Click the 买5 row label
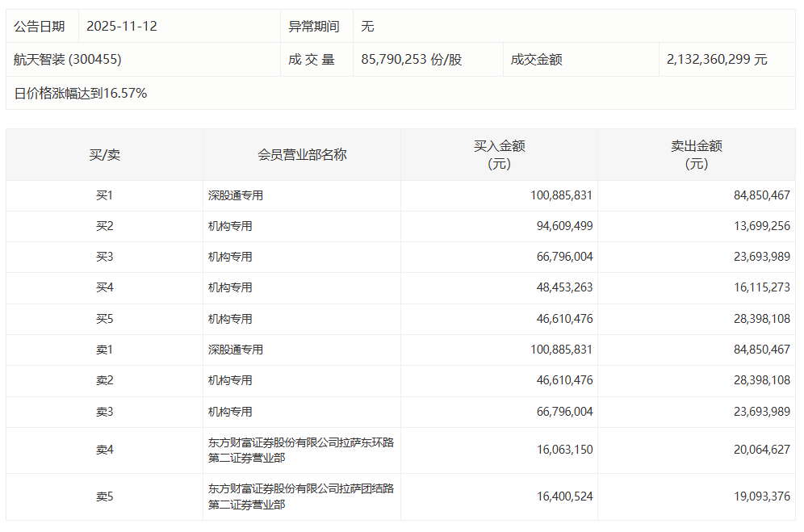 (104, 319)
